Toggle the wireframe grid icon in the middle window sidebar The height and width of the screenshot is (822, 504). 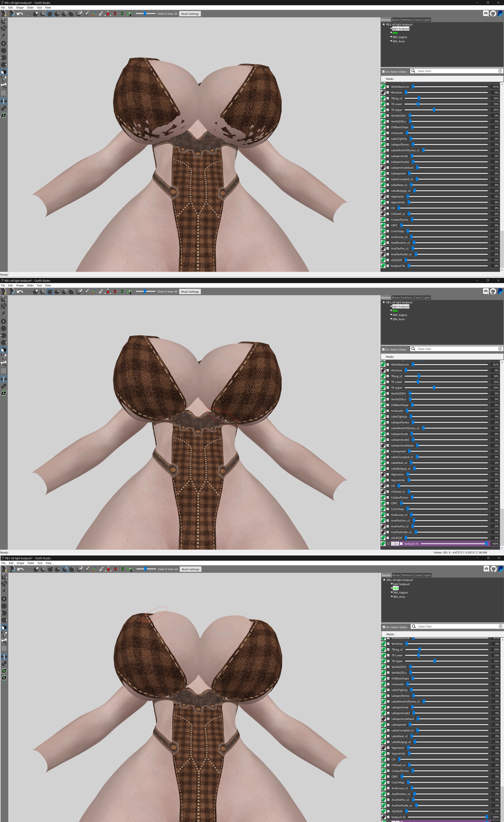3,371
